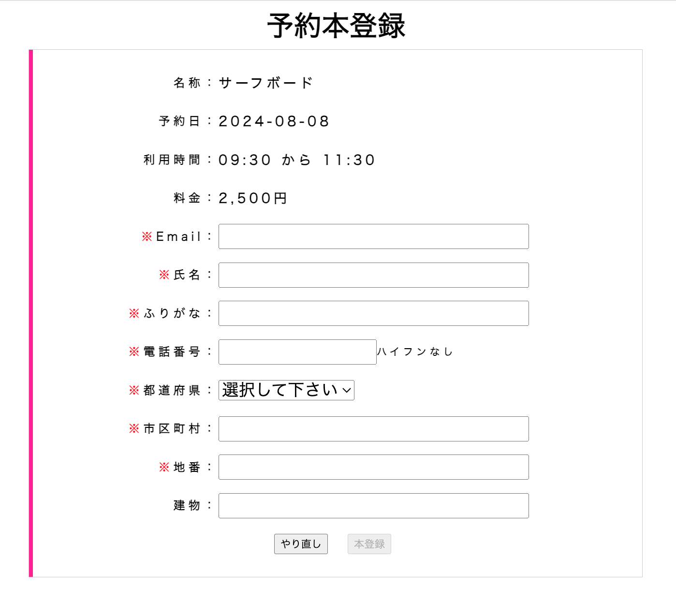Click the dropdown chevron next to 選択して下さい
The image size is (676, 616).
point(346,390)
